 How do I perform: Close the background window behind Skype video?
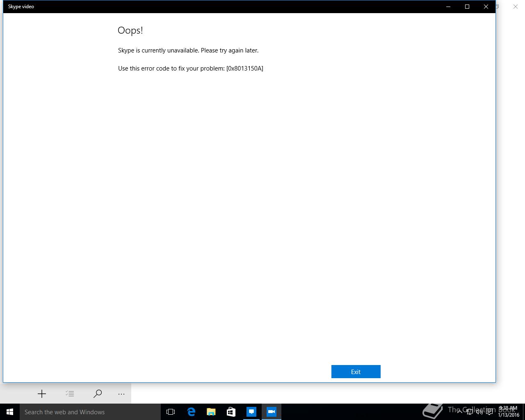point(516,7)
